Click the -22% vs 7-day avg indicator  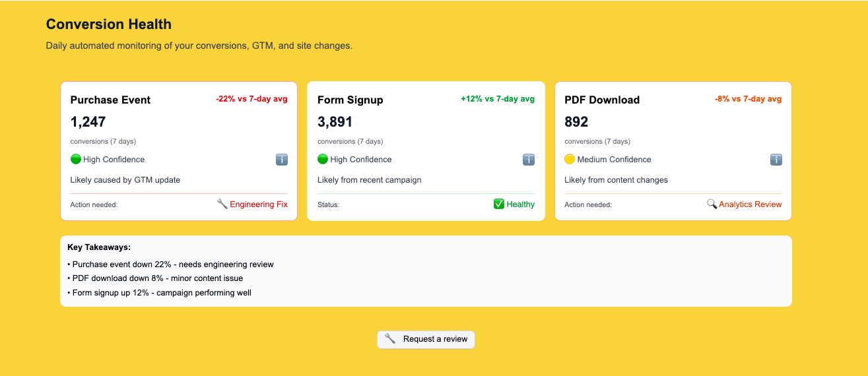click(251, 99)
